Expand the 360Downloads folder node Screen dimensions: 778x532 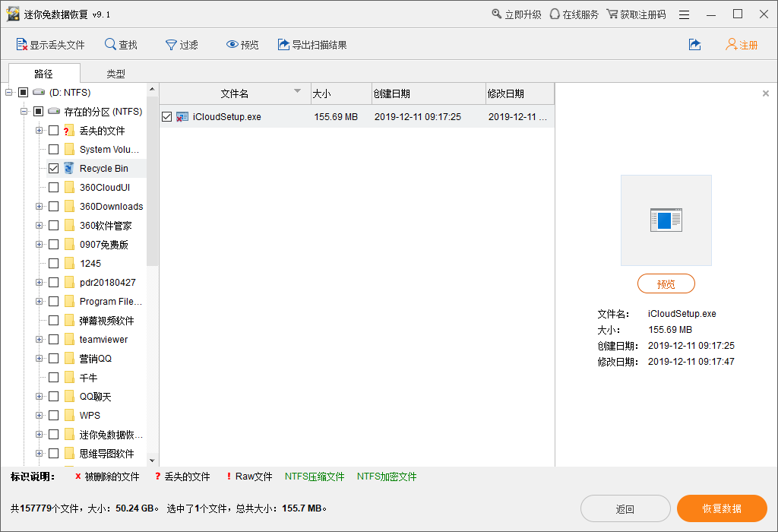pos(39,207)
